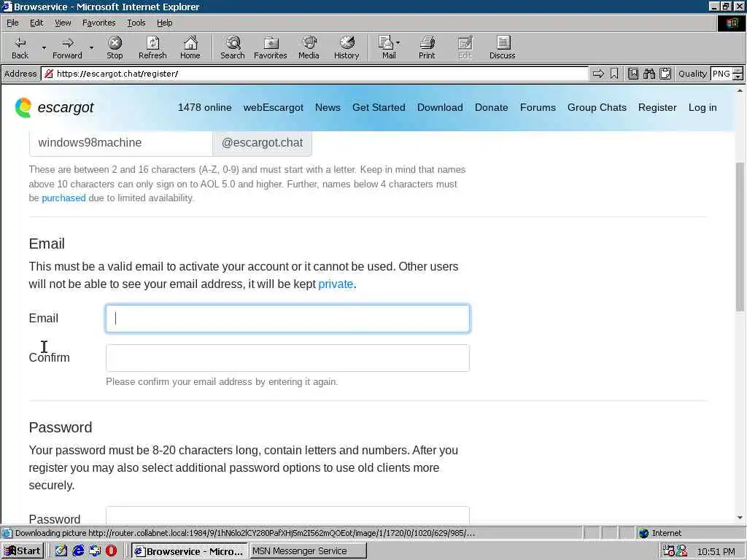The height and width of the screenshot is (560, 747).
Task: Click the Forward toolbar button
Action: [67, 47]
